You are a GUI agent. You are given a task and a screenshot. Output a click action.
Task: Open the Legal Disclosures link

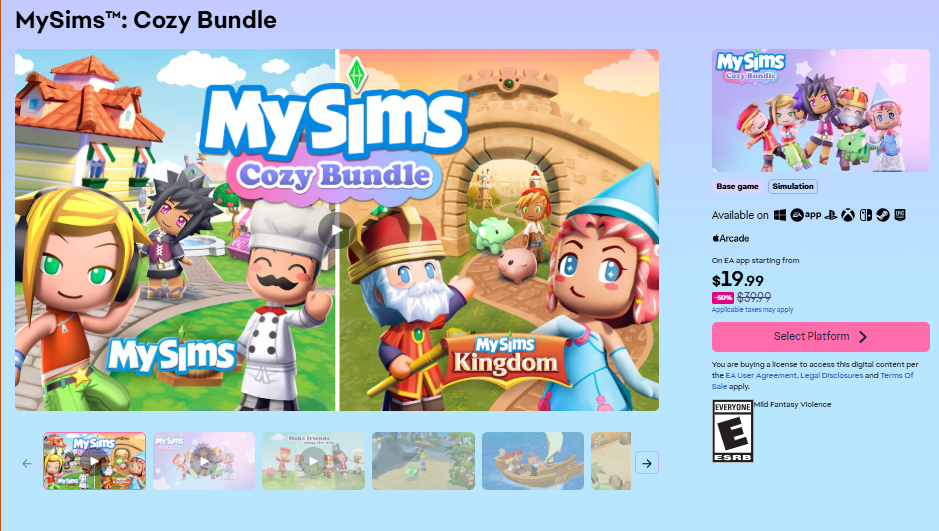tap(831, 375)
